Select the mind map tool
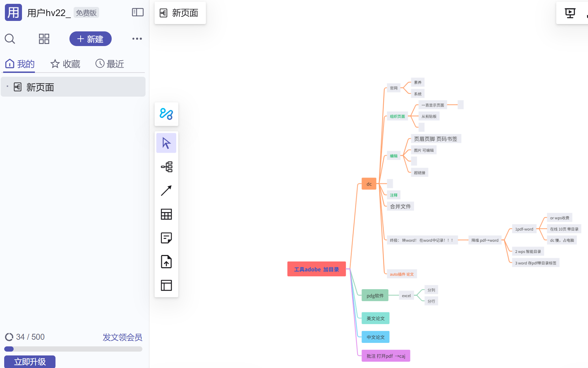 click(x=166, y=167)
